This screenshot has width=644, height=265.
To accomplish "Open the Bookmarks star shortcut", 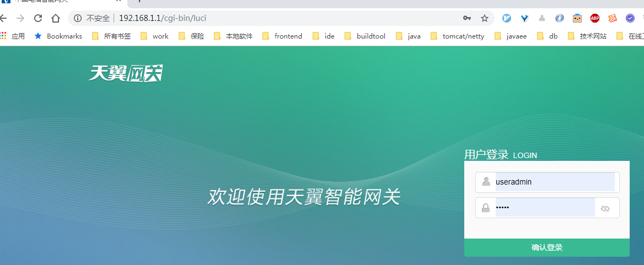I will (58, 36).
